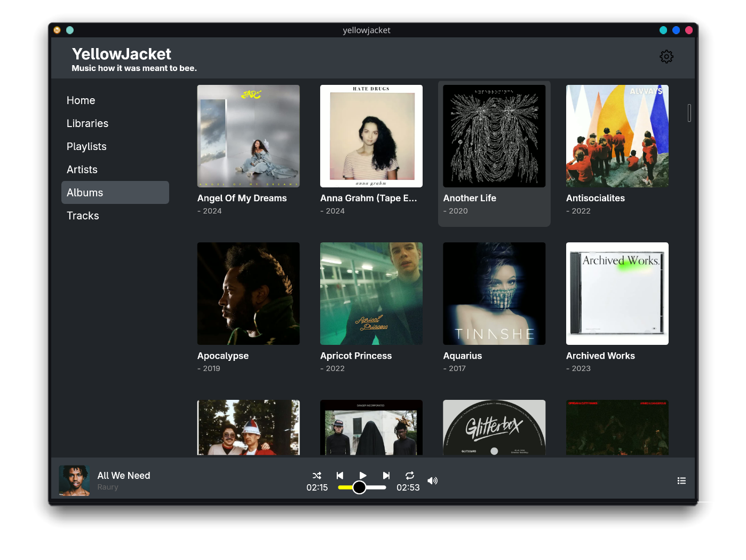Open the Another Life album
This screenshot has width=746, height=560.
(494, 136)
